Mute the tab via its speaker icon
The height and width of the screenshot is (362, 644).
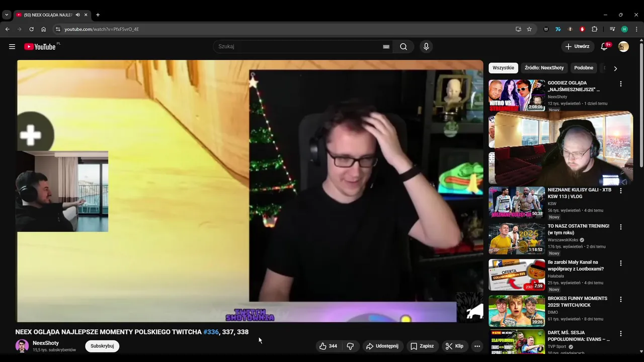(77, 15)
